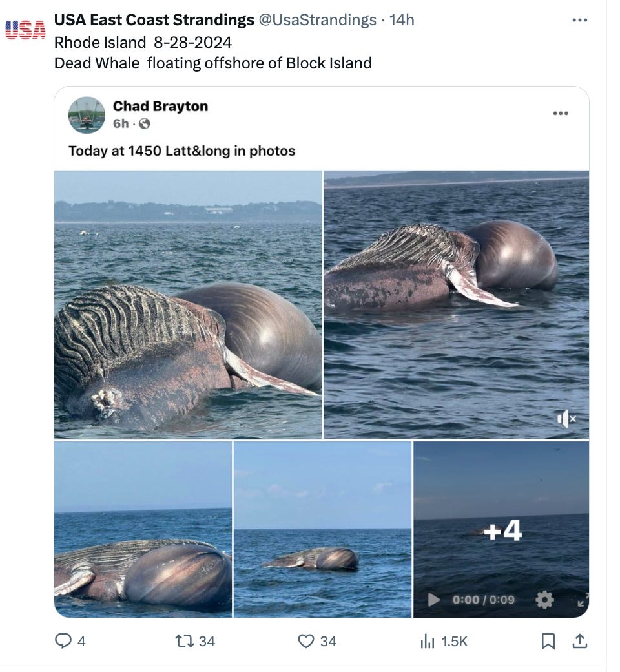View analytics bar chart icon
620x672 pixels.
point(427,641)
